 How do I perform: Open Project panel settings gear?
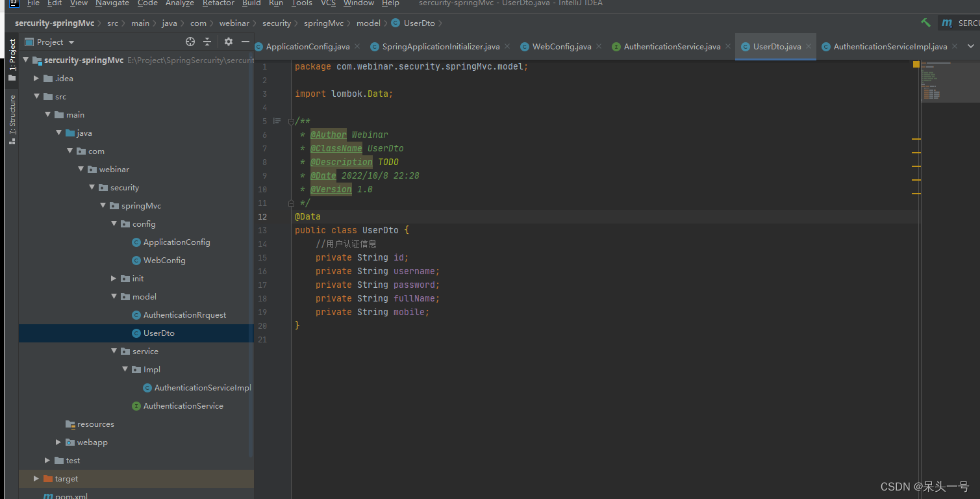tap(229, 42)
